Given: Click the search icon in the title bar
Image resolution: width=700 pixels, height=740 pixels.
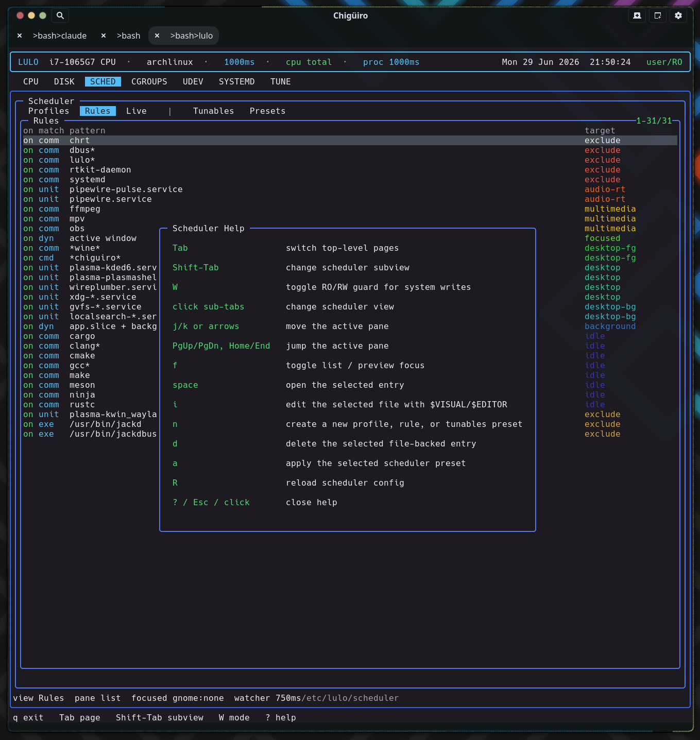Looking at the screenshot, I should (x=60, y=15).
